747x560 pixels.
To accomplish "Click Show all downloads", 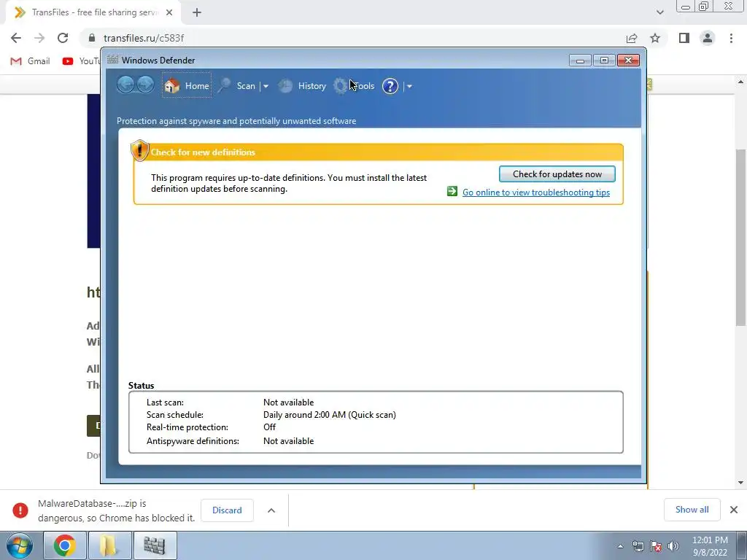I will tap(692, 510).
